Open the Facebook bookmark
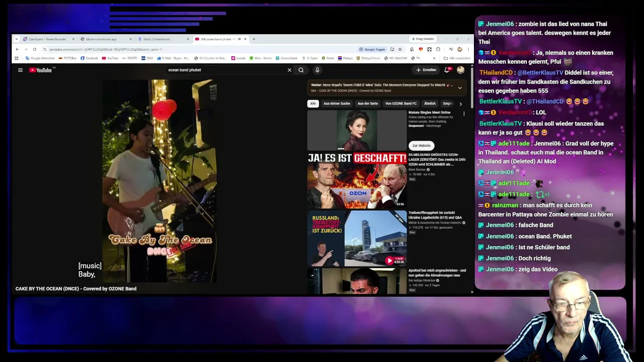 coord(90,58)
